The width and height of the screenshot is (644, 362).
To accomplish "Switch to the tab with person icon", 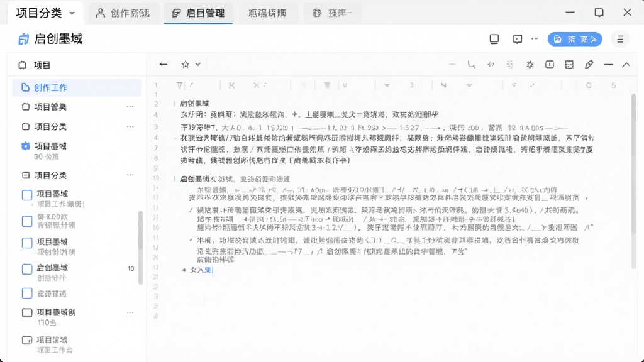I will point(123,13).
